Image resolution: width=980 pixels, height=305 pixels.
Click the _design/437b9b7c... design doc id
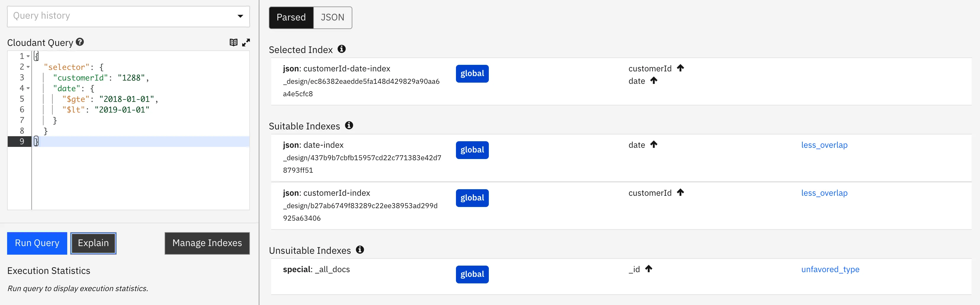362,164
